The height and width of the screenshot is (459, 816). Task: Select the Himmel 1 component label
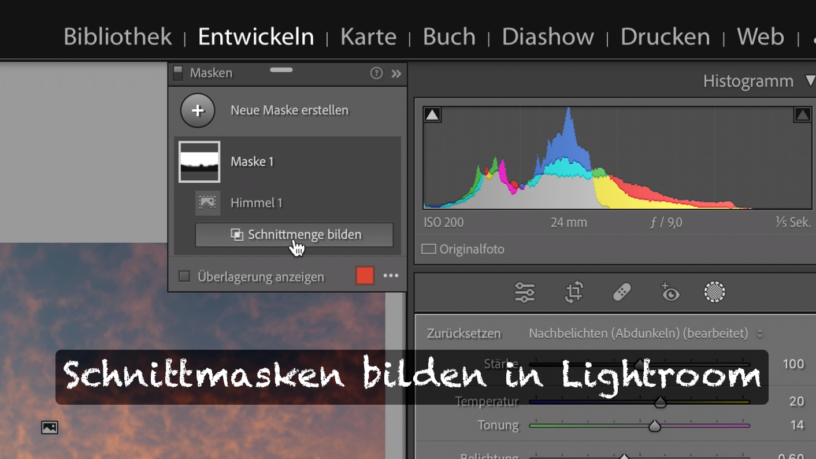click(x=256, y=203)
